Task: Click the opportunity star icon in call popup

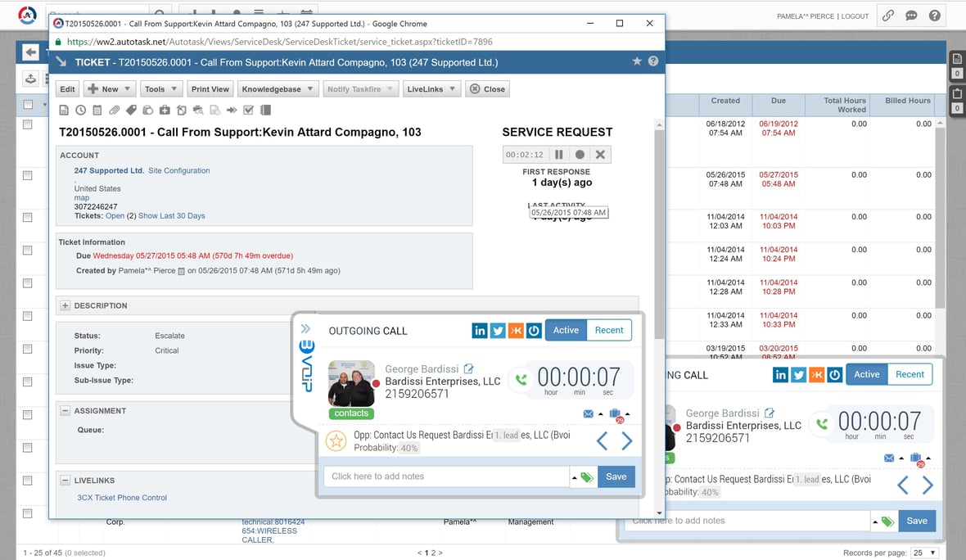Action: pyautogui.click(x=336, y=441)
